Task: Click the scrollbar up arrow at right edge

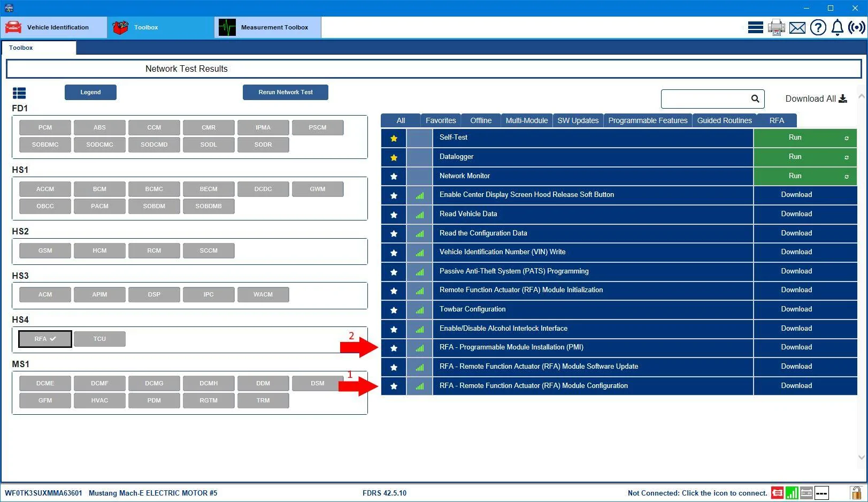Action: point(861,96)
